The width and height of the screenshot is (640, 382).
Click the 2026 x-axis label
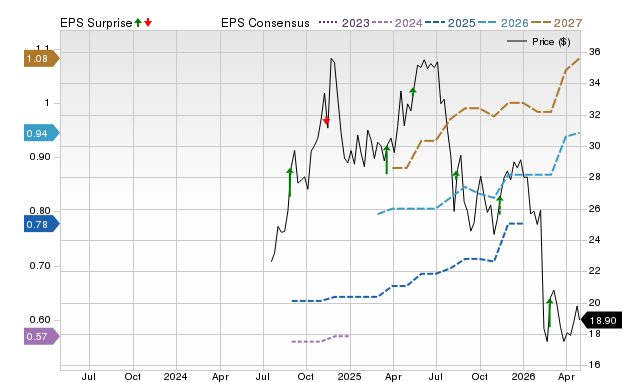[x=523, y=376]
